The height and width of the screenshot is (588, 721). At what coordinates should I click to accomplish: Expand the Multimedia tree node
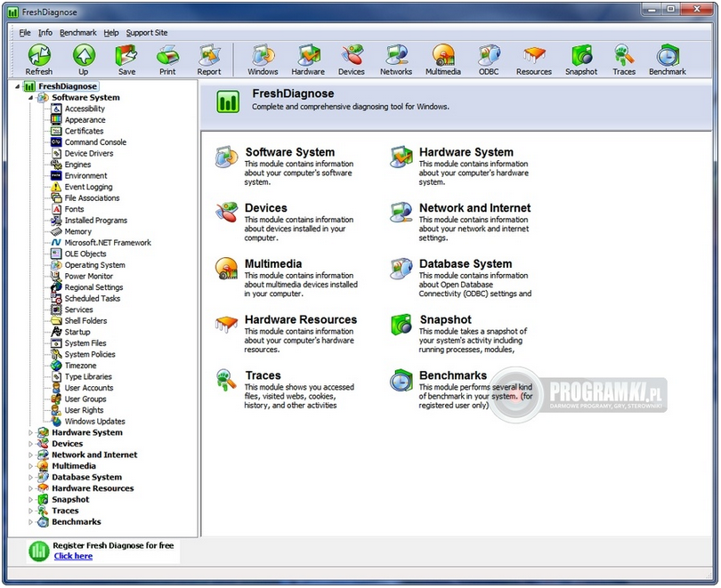tap(31, 466)
